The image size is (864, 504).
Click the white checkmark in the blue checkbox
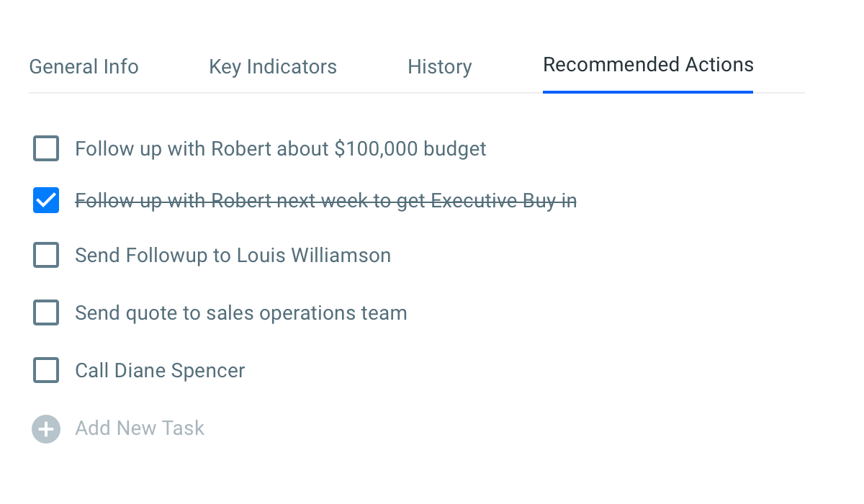click(46, 201)
